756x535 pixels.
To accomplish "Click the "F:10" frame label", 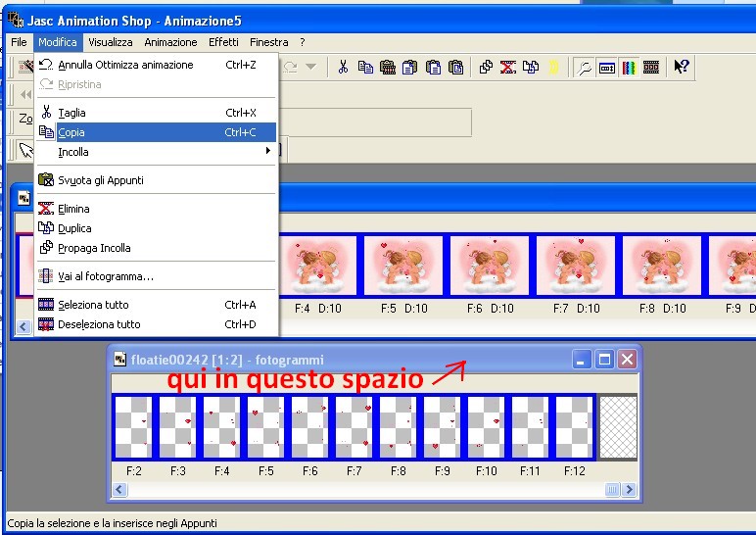I will 486,471.
